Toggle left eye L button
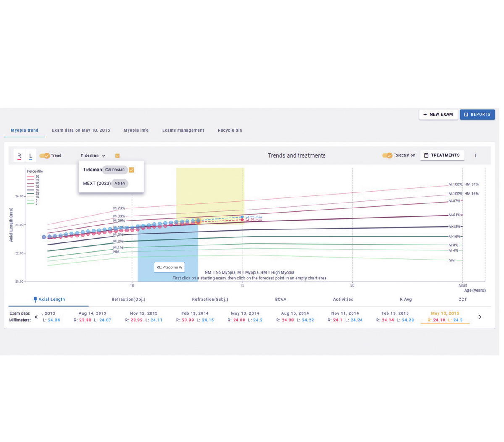This screenshot has height=442, width=504. [31, 156]
